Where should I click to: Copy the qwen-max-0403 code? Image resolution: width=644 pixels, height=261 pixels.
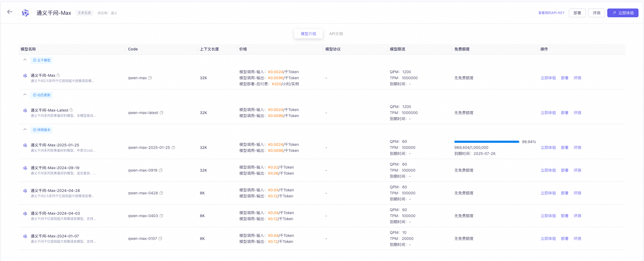tap(161, 216)
